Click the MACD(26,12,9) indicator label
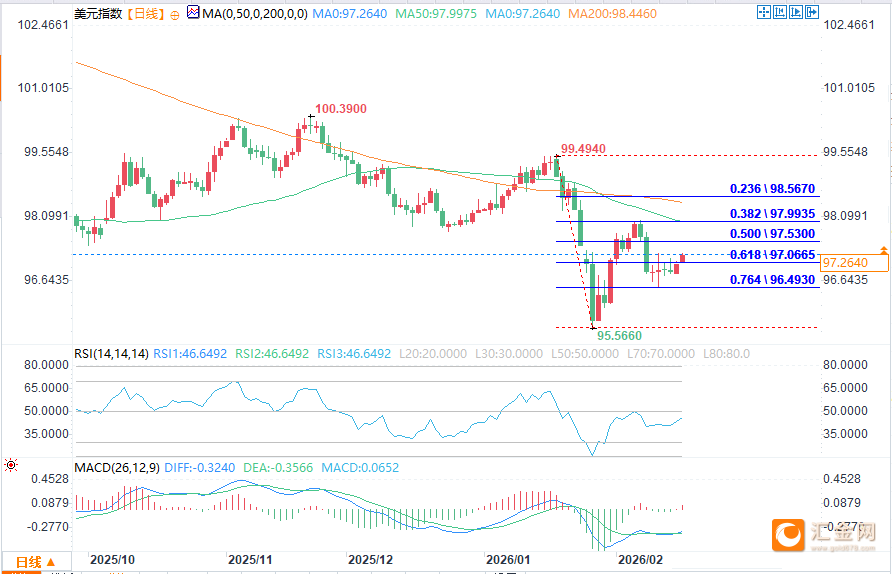The height and width of the screenshot is (574, 892). tap(117, 468)
